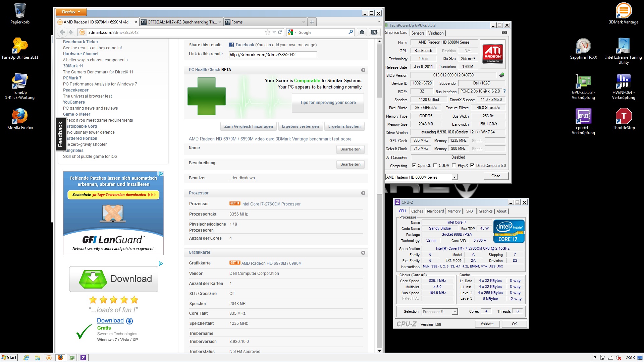Switch to GPU-Z Sensors tab
Screen dimensions: 644x362
(x=418, y=33)
